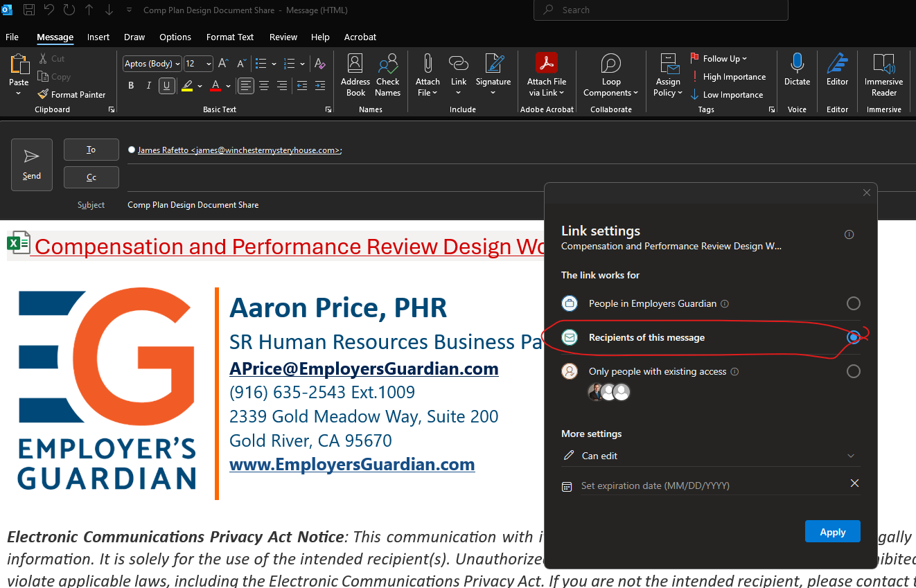
Task: Mark message as Low Importance
Action: [x=727, y=95]
